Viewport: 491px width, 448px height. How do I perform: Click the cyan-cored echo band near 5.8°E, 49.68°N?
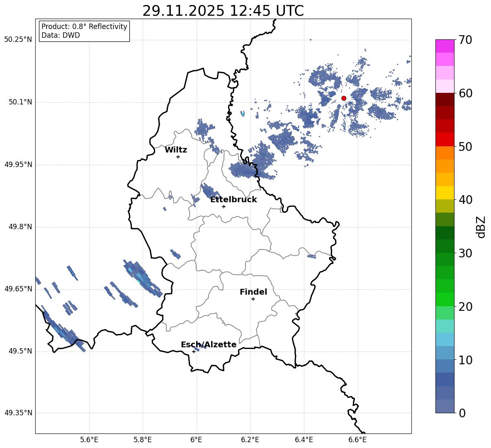tap(143, 278)
